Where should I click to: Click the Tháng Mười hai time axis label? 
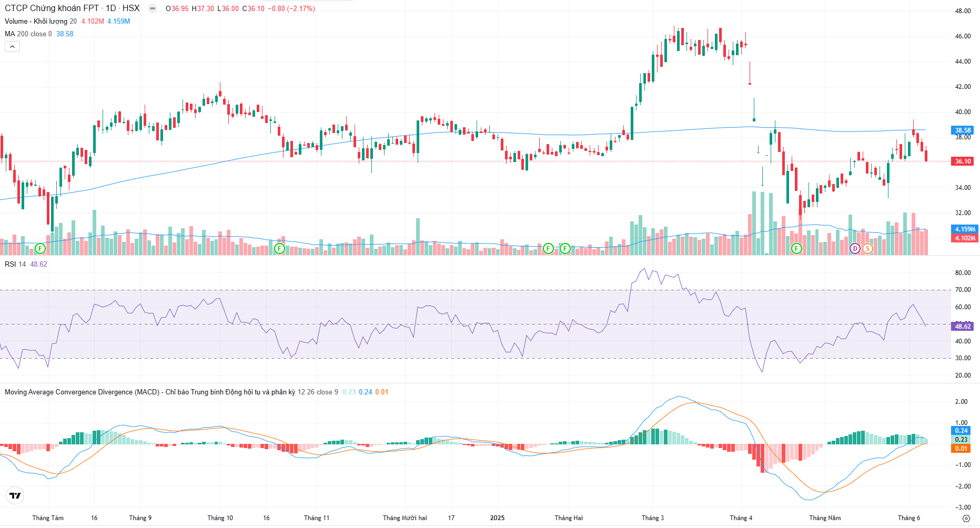click(405, 518)
